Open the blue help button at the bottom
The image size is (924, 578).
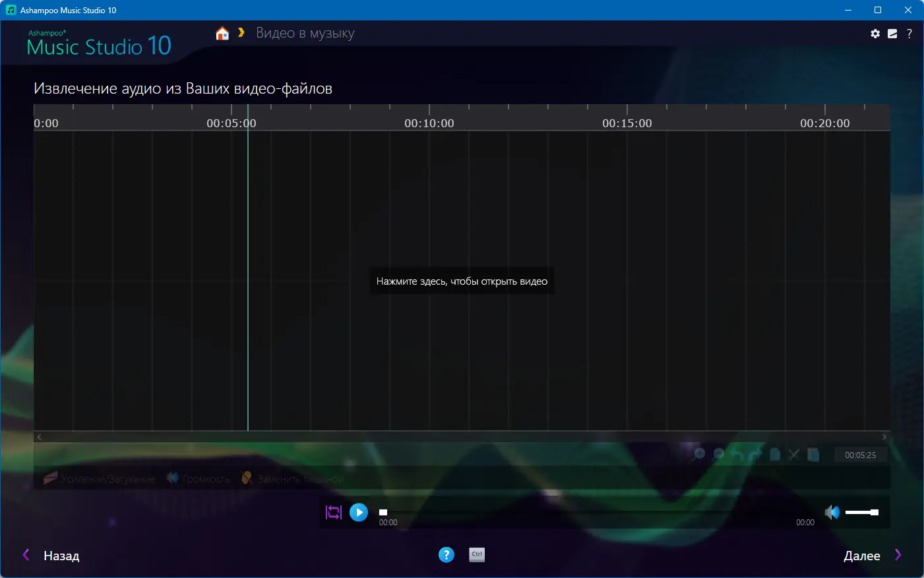(x=447, y=555)
